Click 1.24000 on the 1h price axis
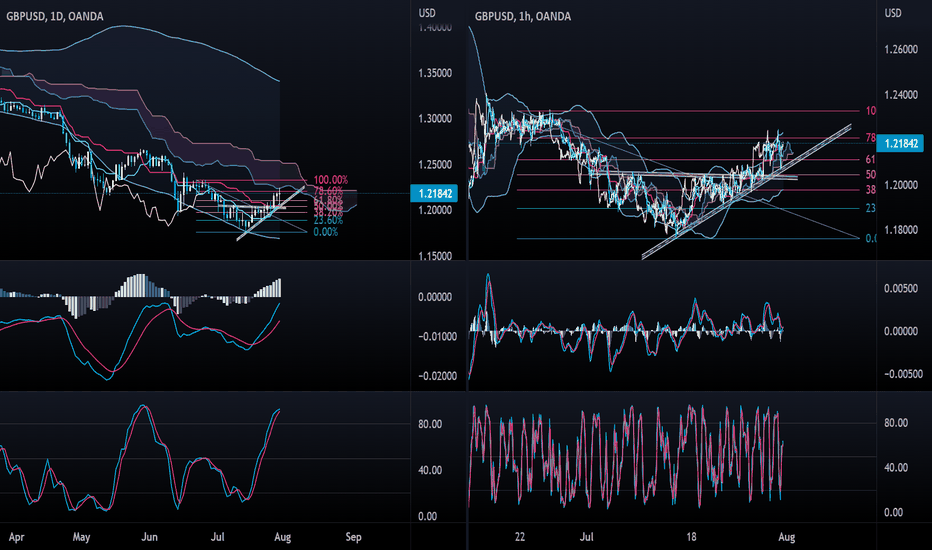 tap(901, 95)
